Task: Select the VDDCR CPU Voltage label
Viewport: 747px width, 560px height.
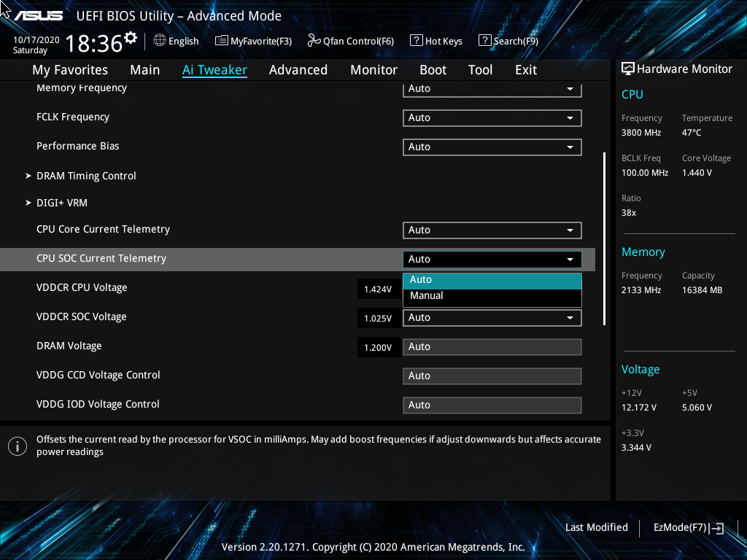Action: (x=82, y=287)
